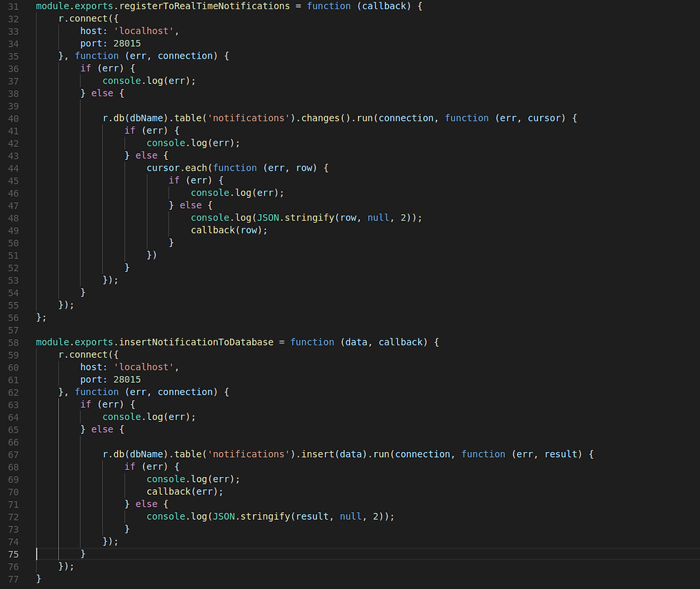Click 'console.log(err);' on line 42

(194, 144)
